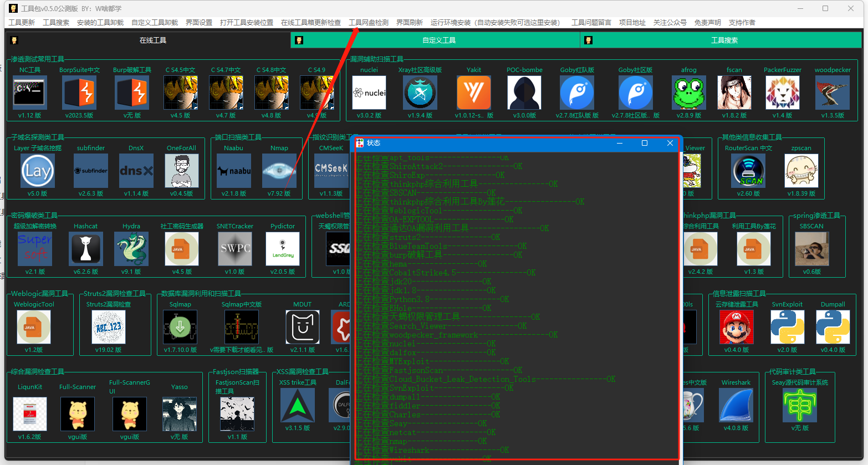Launch WeblogicTool icon
This screenshot has height=465, width=868.
34,327
